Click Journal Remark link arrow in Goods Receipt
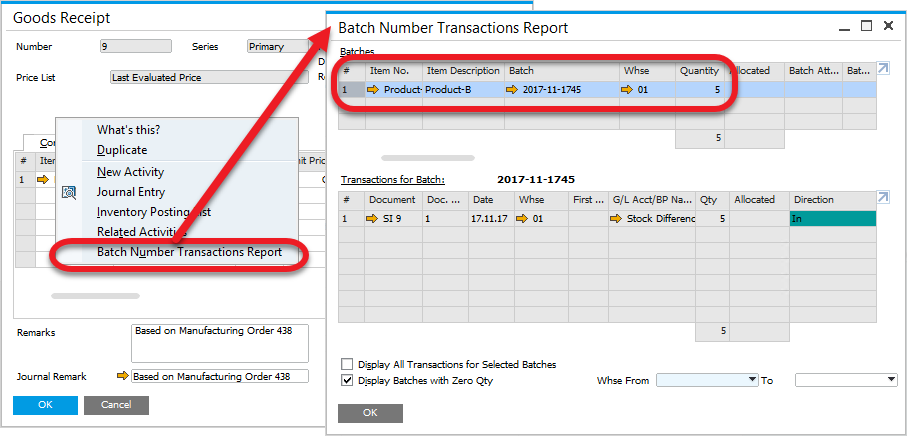The width and height of the screenshot is (907, 436). [123, 376]
